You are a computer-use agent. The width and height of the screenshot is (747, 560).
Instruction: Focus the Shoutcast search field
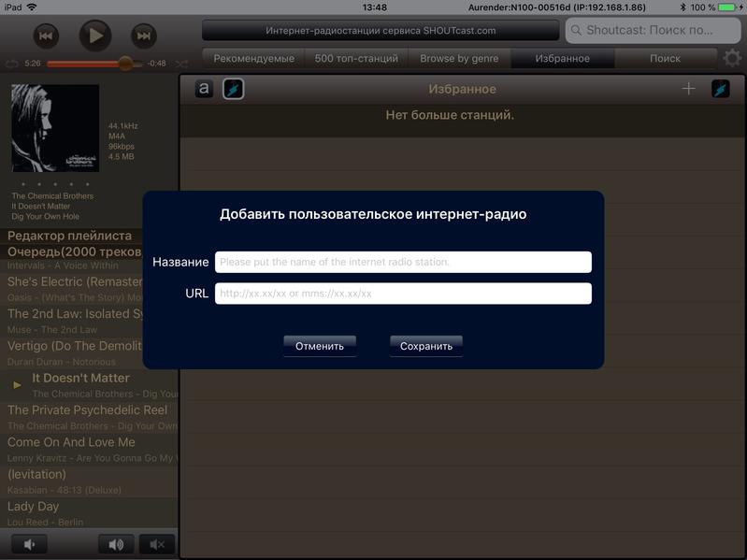tap(653, 31)
